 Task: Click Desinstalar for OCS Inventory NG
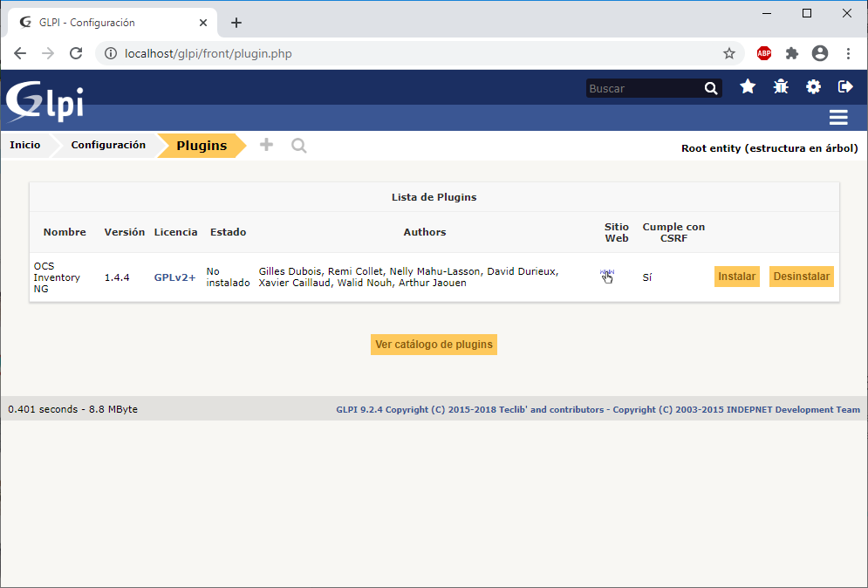[x=802, y=277]
